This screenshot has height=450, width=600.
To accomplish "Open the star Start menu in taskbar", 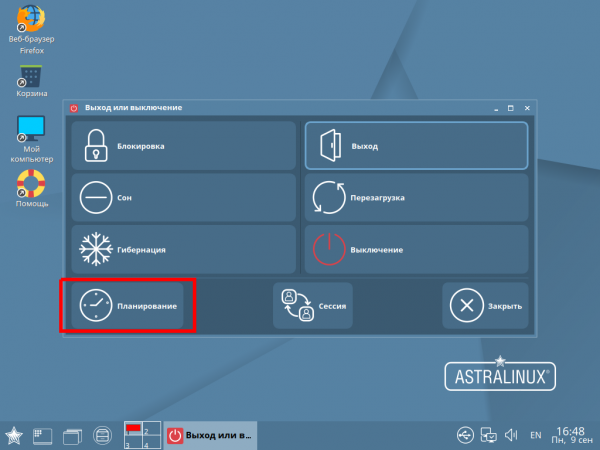I will [x=16, y=435].
